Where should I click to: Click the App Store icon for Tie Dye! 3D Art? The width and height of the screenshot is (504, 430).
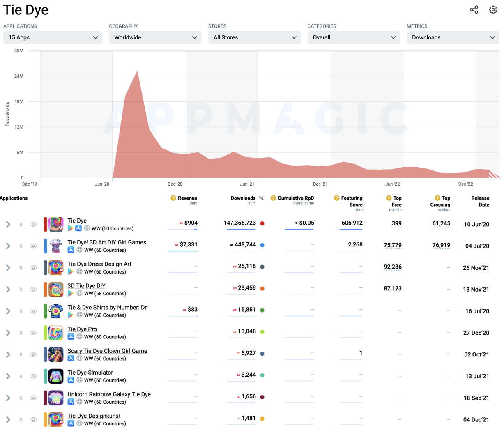pyautogui.click(x=70, y=248)
